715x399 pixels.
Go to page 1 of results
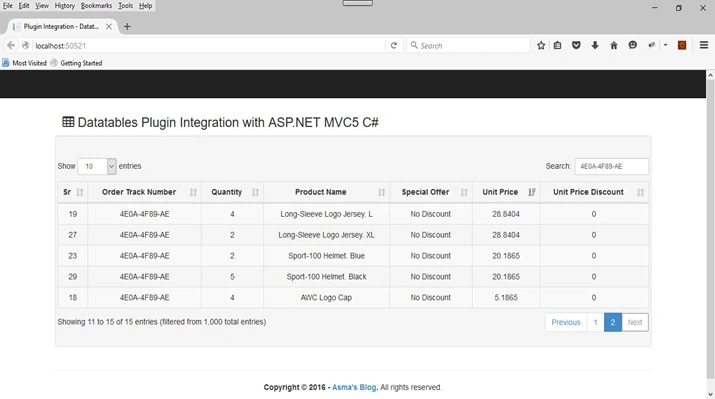(596, 322)
